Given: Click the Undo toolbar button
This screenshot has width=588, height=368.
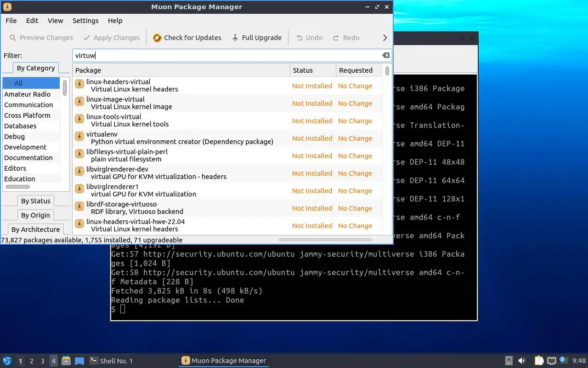Looking at the screenshot, I should point(309,38).
